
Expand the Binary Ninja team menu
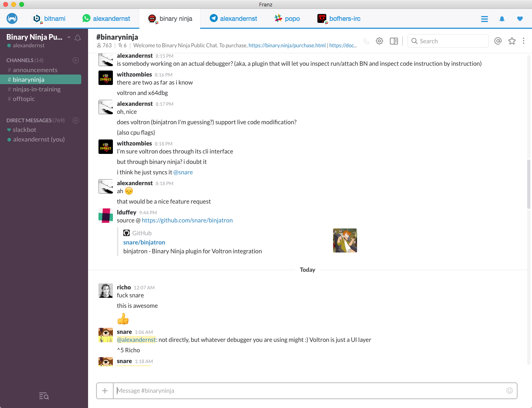click(38, 37)
